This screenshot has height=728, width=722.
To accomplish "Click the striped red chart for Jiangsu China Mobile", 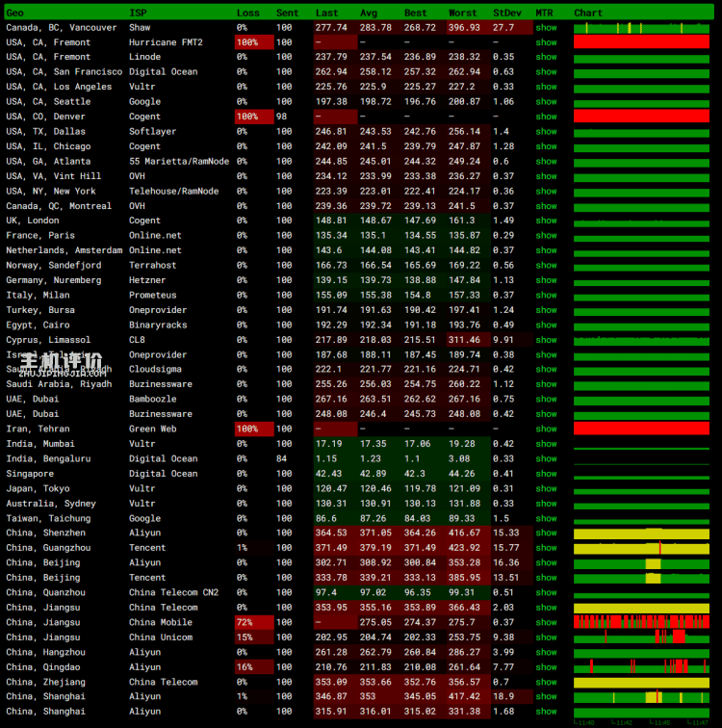I will (641, 622).
